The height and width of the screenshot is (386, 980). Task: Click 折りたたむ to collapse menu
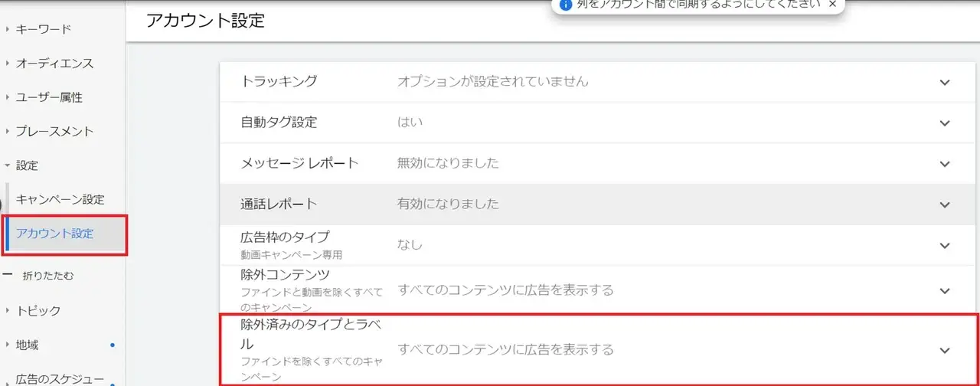point(48,275)
